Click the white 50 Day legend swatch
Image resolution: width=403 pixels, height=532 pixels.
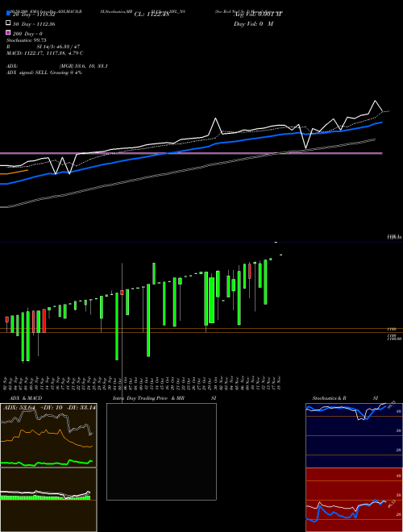pos(8,23)
